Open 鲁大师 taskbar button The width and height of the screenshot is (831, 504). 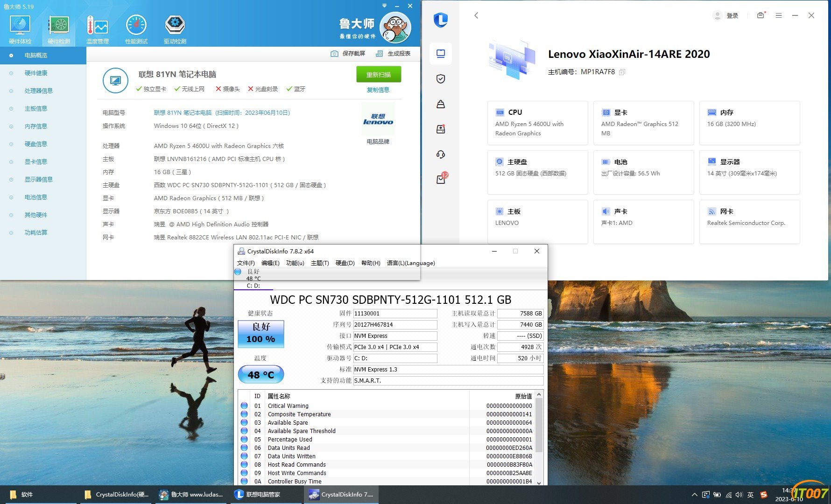point(192,495)
